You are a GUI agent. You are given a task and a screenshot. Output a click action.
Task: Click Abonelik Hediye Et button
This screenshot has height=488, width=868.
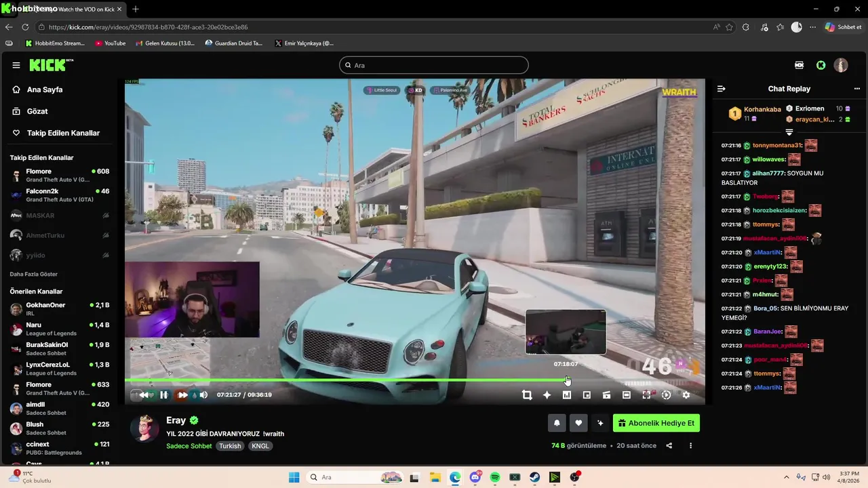point(656,423)
